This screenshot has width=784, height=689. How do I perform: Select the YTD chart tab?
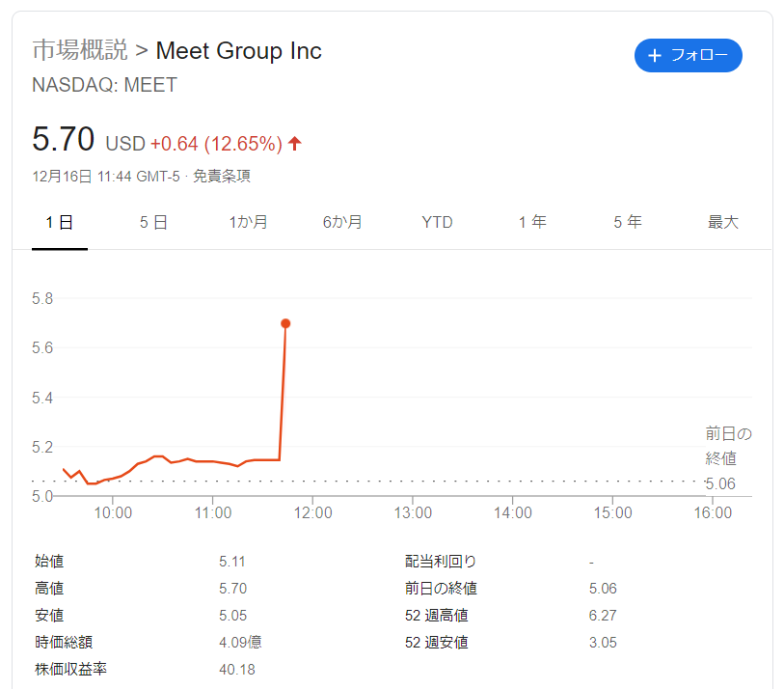tap(437, 223)
